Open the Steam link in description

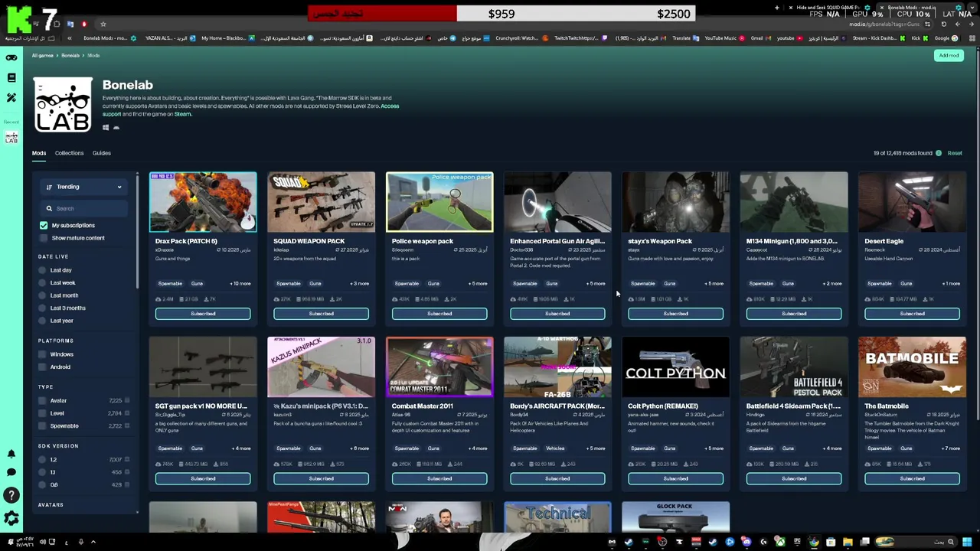pos(182,114)
